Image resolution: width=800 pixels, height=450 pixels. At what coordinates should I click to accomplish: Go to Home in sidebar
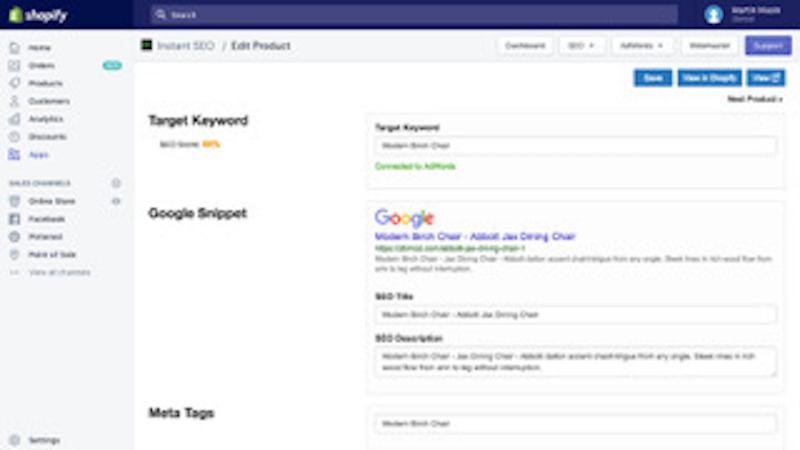click(x=39, y=47)
